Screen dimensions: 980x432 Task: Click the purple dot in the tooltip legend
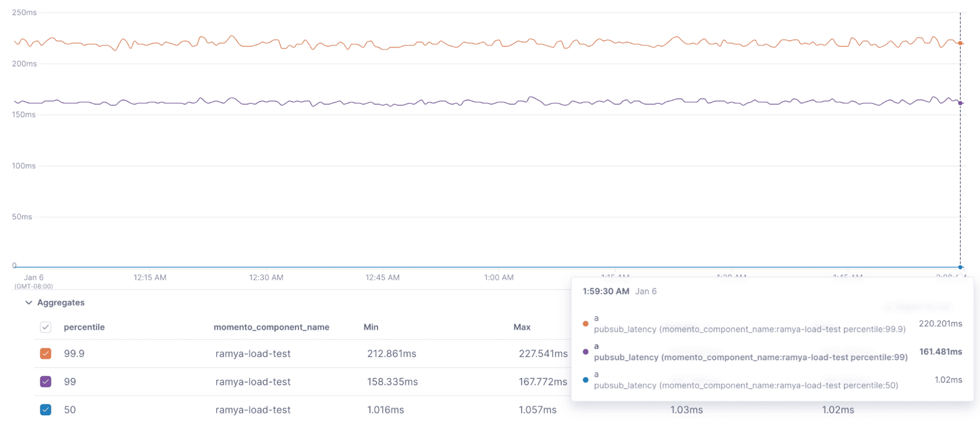[x=585, y=352]
